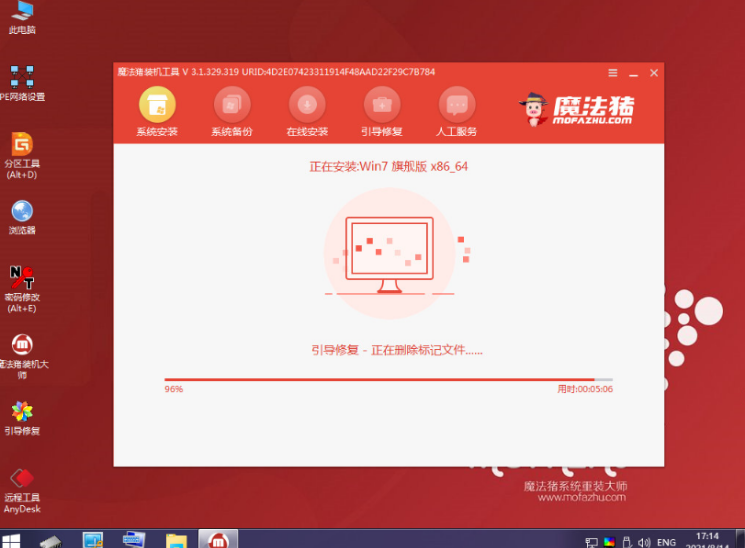Click the installation progress bar at 96%
This screenshot has height=548, width=745.
click(x=388, y=379)
